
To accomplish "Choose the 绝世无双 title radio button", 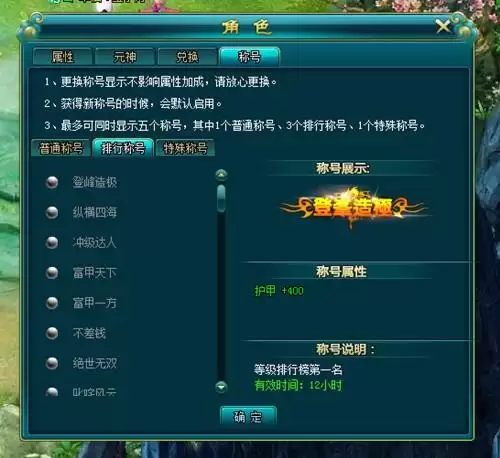I will (52, 363).
